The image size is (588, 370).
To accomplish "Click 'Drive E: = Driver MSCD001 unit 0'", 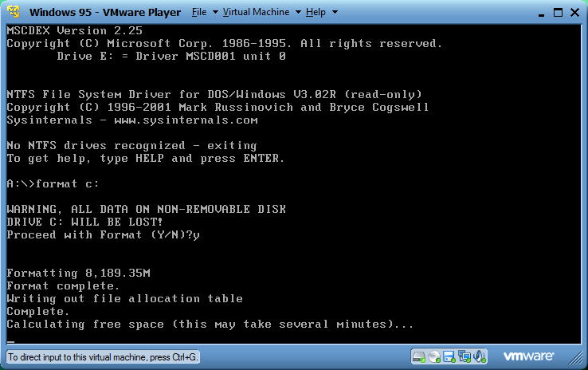I will pos(171,56).
